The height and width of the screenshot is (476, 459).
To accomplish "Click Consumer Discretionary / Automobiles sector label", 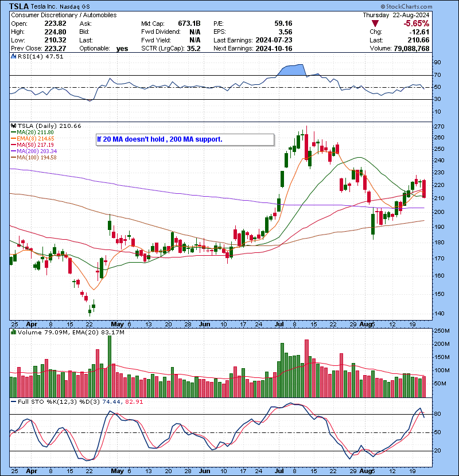I will point(64,15).
